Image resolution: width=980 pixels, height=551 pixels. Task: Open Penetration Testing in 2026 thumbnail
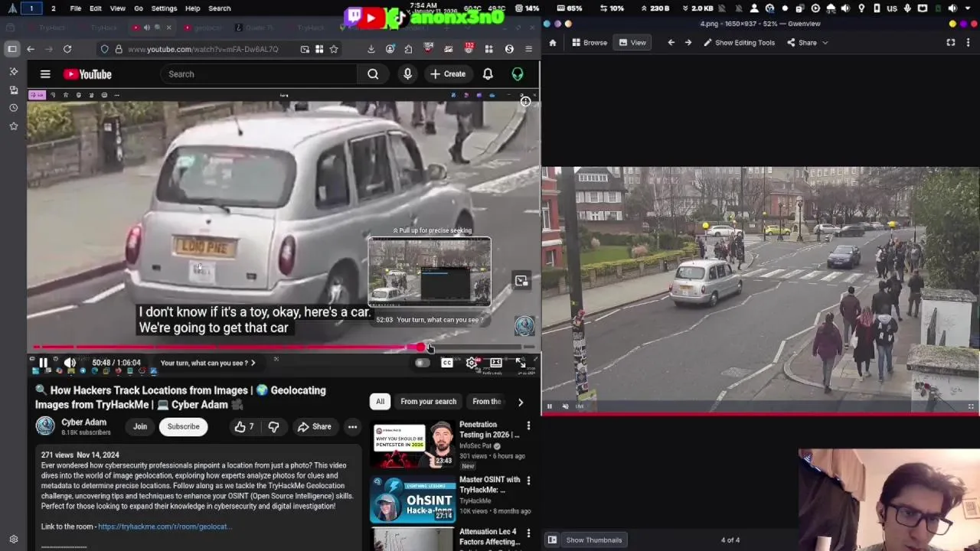point(413,445)
